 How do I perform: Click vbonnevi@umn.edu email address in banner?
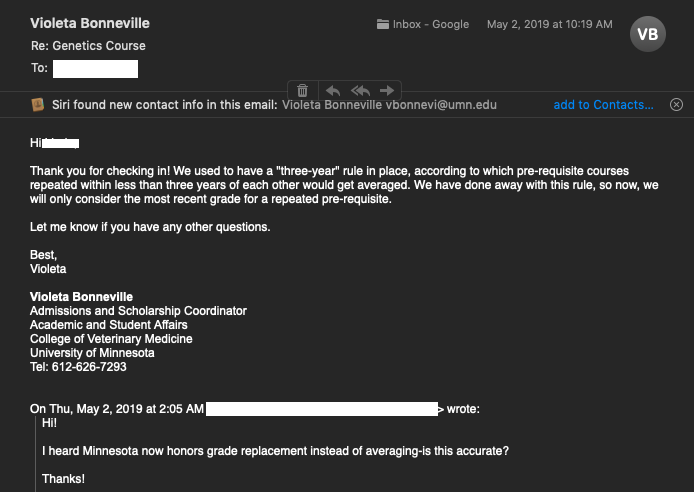click(441, 105)
